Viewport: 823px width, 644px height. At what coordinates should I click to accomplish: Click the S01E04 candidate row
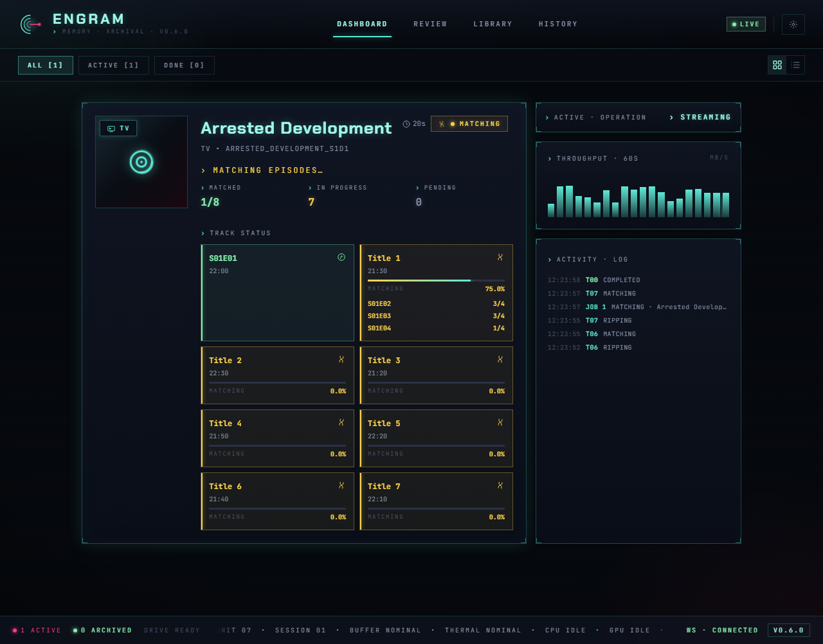click(x=436, y=328)
